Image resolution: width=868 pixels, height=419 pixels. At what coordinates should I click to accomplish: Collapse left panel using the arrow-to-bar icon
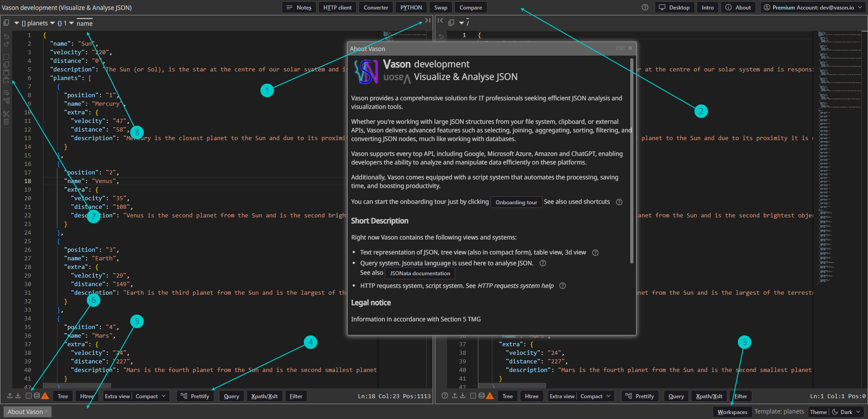coord(427,20)
